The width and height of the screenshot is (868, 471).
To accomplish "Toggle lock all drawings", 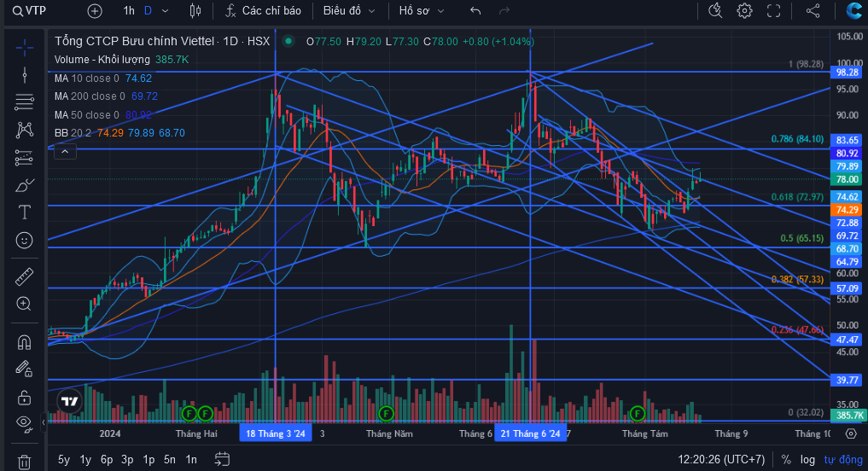I will pos(25,397).
